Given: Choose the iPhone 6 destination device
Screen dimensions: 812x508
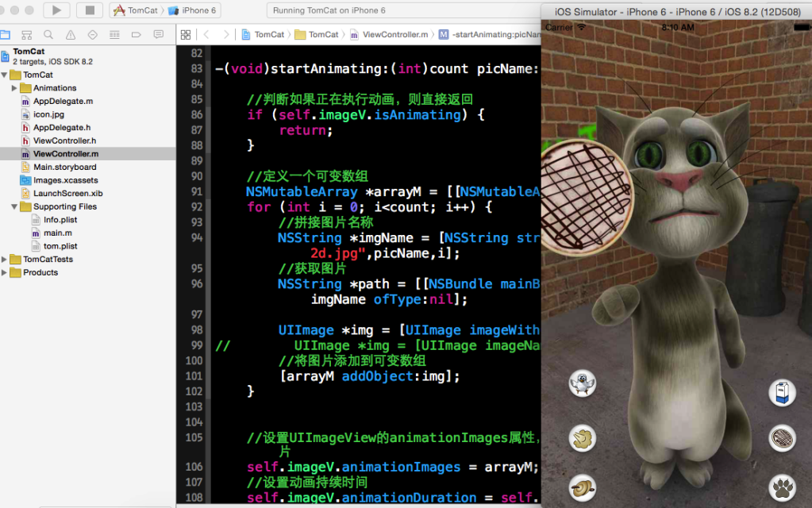Looking at the screenshot, I should (x=193, y=10).
